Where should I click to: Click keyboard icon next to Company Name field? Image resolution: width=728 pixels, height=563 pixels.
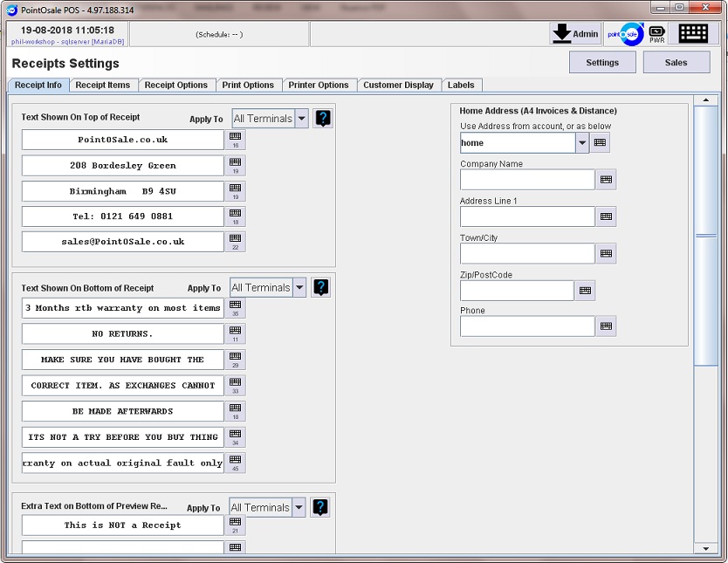click(606, 180)
